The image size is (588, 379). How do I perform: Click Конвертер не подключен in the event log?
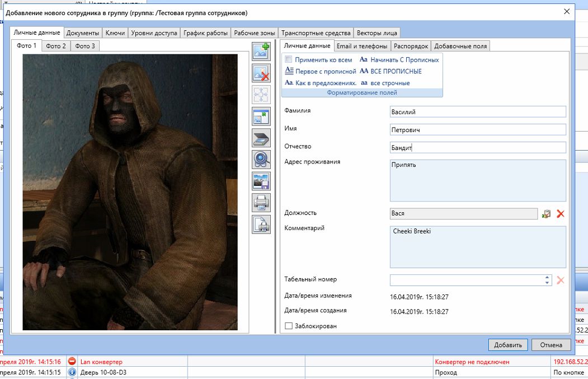click(x=472, y=362)
